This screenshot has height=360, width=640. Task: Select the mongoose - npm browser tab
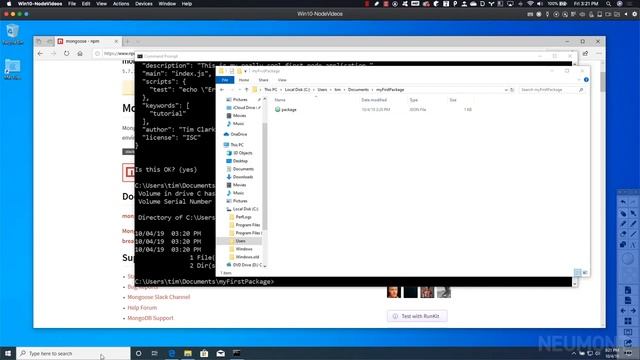(87, 41)
